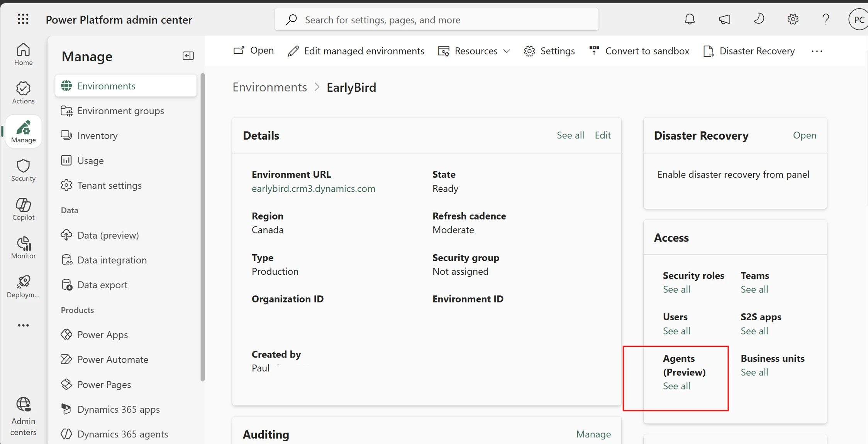Open command bar overflow ellipsis
Viewport: 868px width, 444px height.
click(x=817, y=51)
